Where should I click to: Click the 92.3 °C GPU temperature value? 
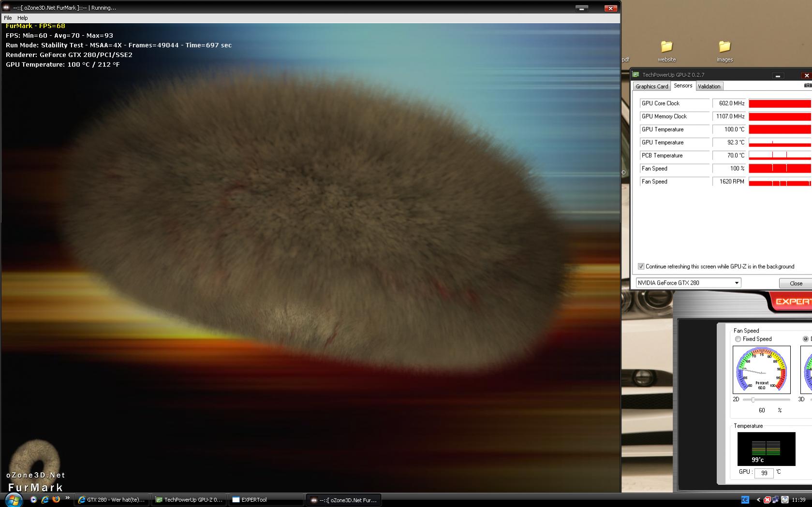pyautogui.click(x=729, y=143)
